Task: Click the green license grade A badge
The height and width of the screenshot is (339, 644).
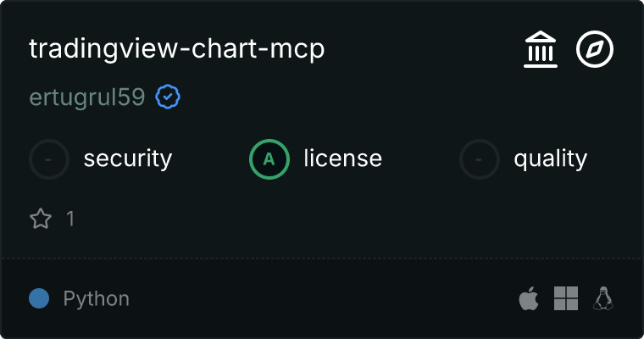Action: (269, 158)
